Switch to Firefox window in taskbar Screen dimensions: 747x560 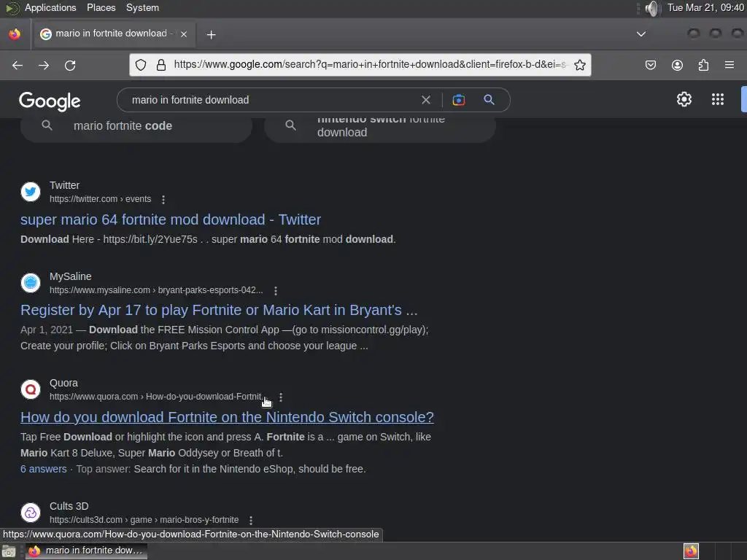tap(86, 551)
